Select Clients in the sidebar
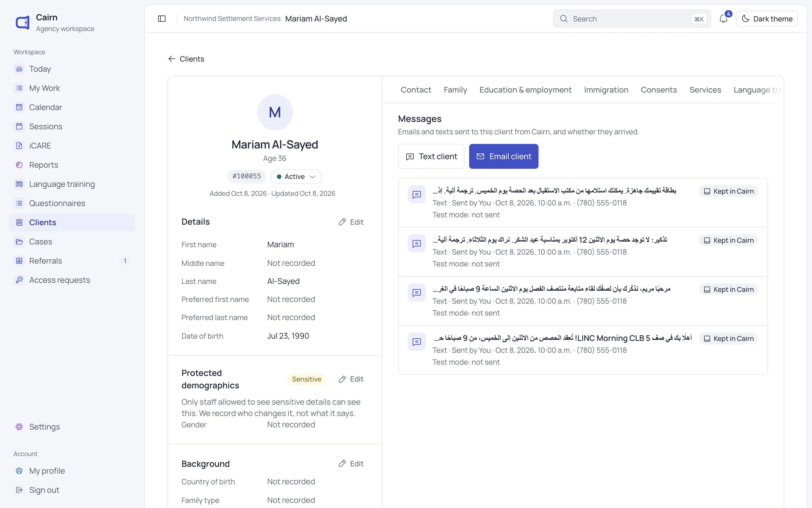812x508 pixels. 72,222
